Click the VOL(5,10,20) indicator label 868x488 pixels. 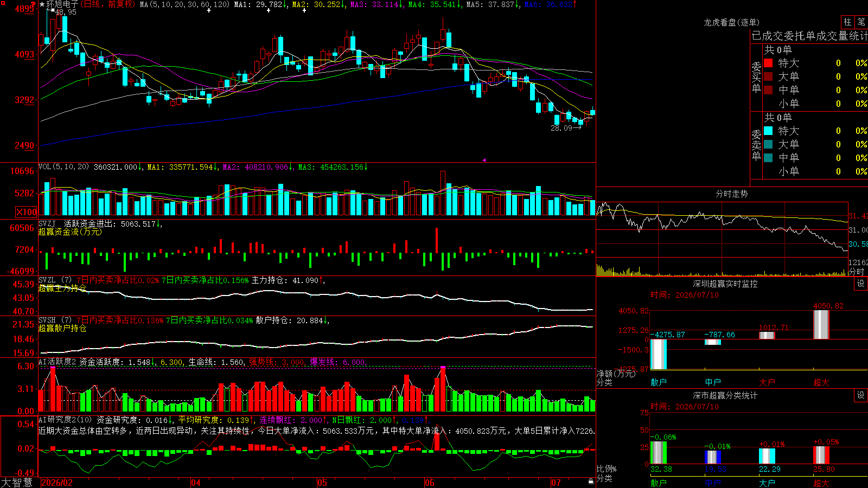64,167
